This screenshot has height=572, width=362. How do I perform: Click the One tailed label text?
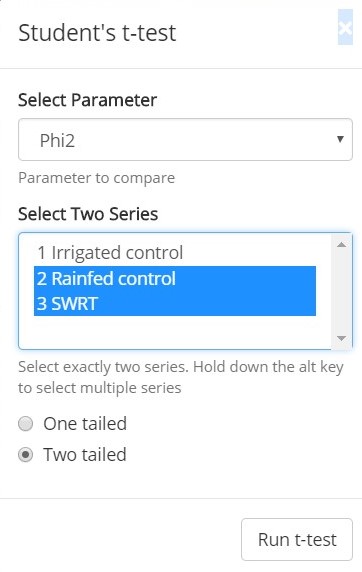click(x=85, y=424)
